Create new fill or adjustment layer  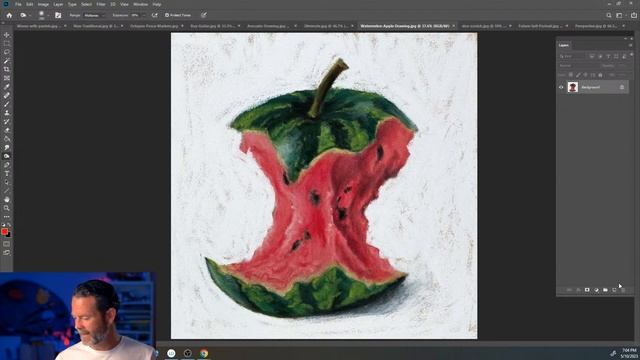tap(596, 290)
